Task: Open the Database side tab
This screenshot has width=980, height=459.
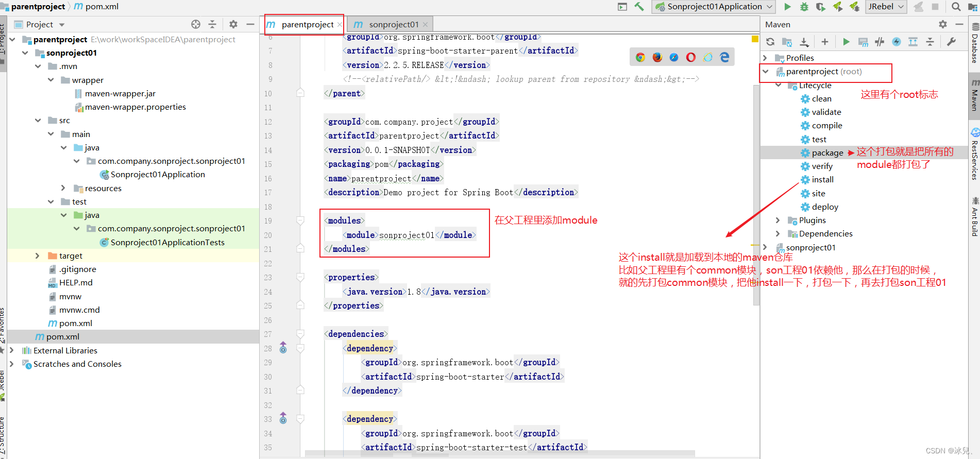Action: (974, 44)
